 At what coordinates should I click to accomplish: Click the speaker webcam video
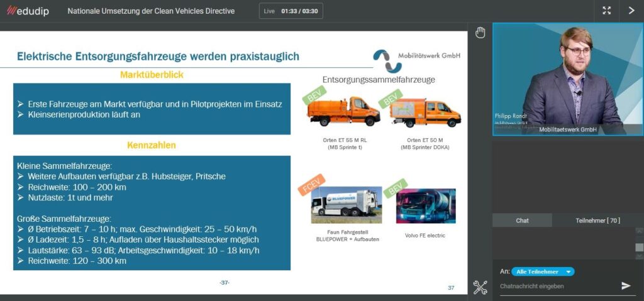tap(568, 79)
